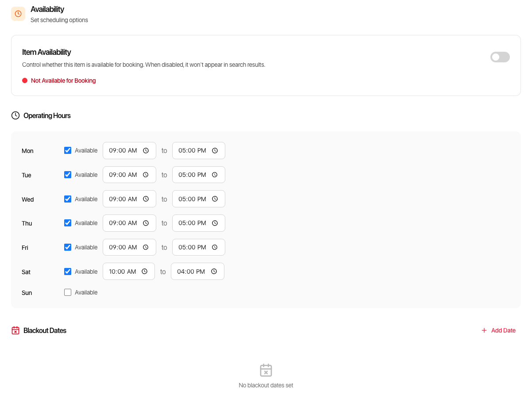Uncheck Friday Available checkbox

click(x=68, y=247)
